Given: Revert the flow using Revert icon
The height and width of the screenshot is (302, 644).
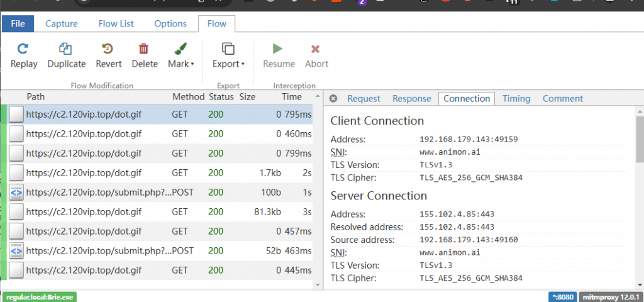Looking at the screenshot, I should 108,49.
